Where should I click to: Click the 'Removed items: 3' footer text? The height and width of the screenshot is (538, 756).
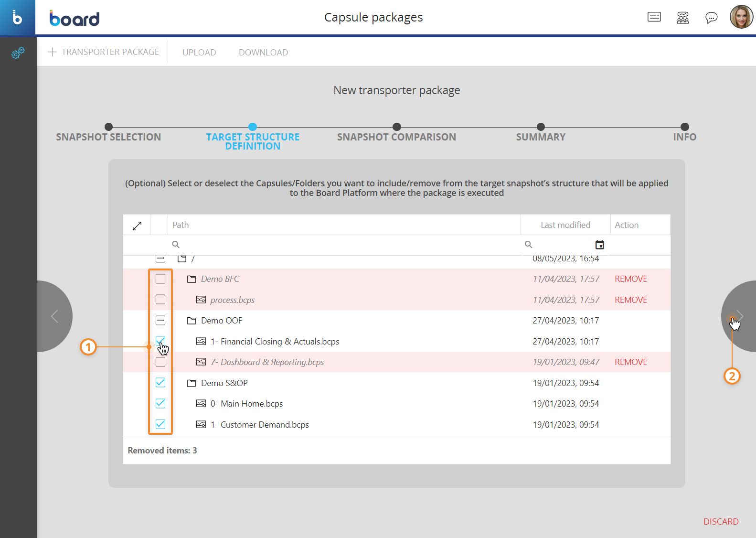coord(162,451)
